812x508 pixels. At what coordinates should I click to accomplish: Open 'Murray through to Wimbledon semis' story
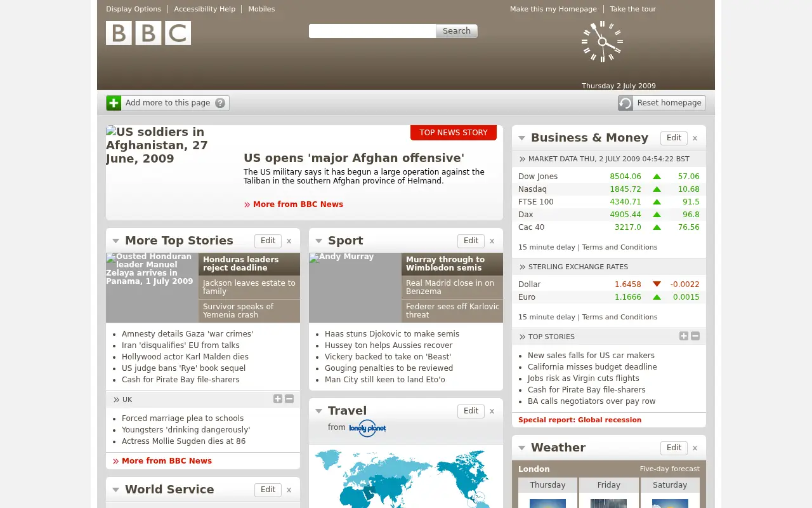click(452, 264)
